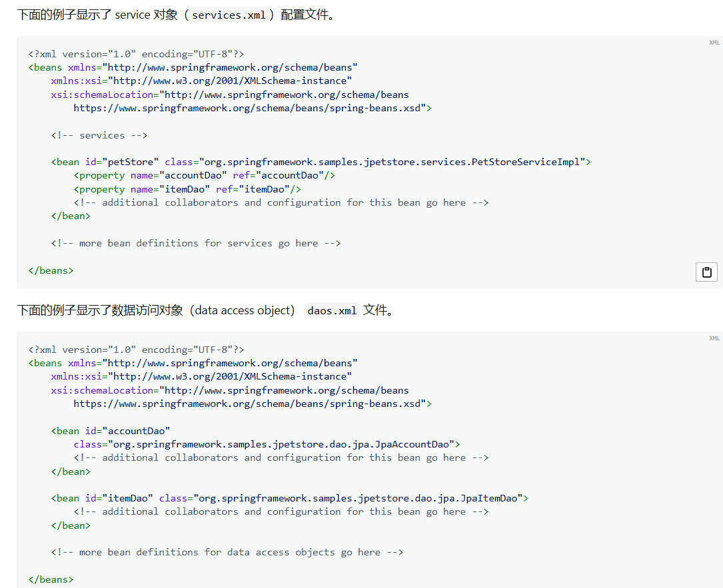This screenshot has width=723, height=588.
Task: Click the accountDao property line in petStore bean
Action: 204,175
